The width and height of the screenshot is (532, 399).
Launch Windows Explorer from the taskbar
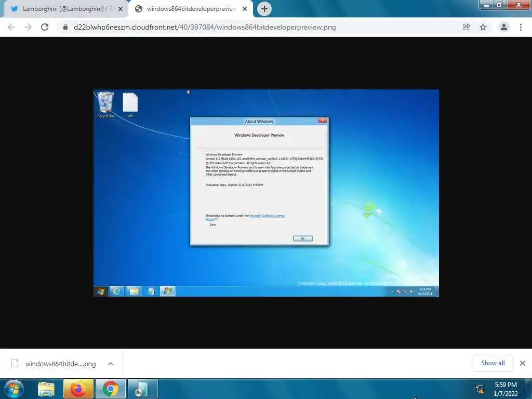[46, 389]
